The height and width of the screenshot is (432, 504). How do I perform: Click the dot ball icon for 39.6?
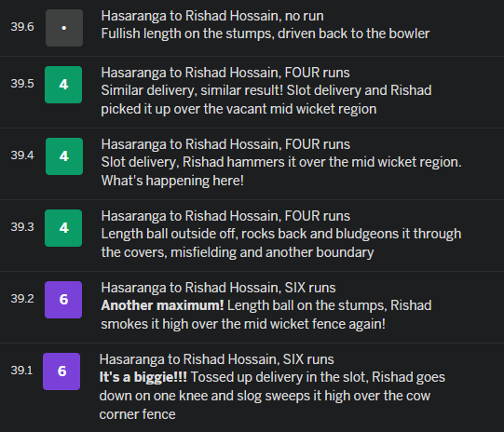pyautogui.click(x=64, y=28)
